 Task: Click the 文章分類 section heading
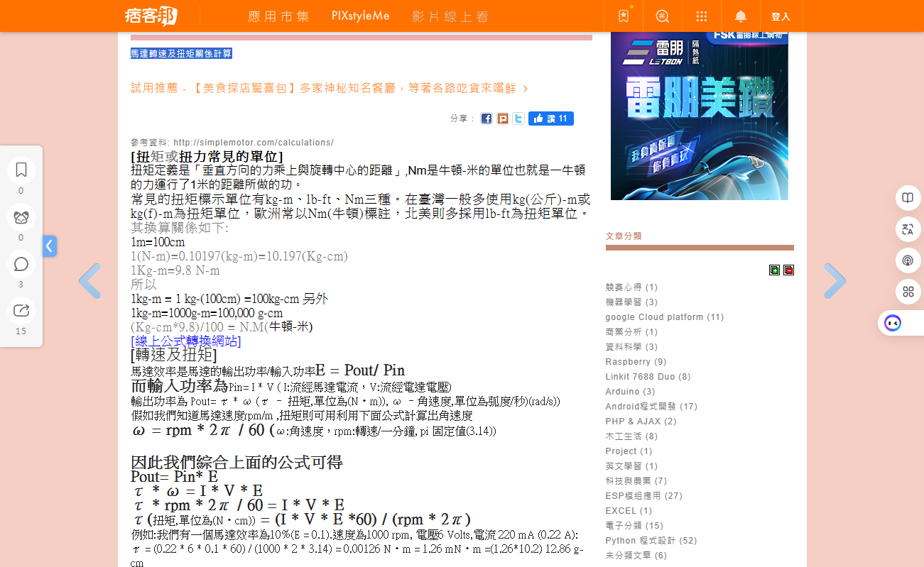point(624,236)
